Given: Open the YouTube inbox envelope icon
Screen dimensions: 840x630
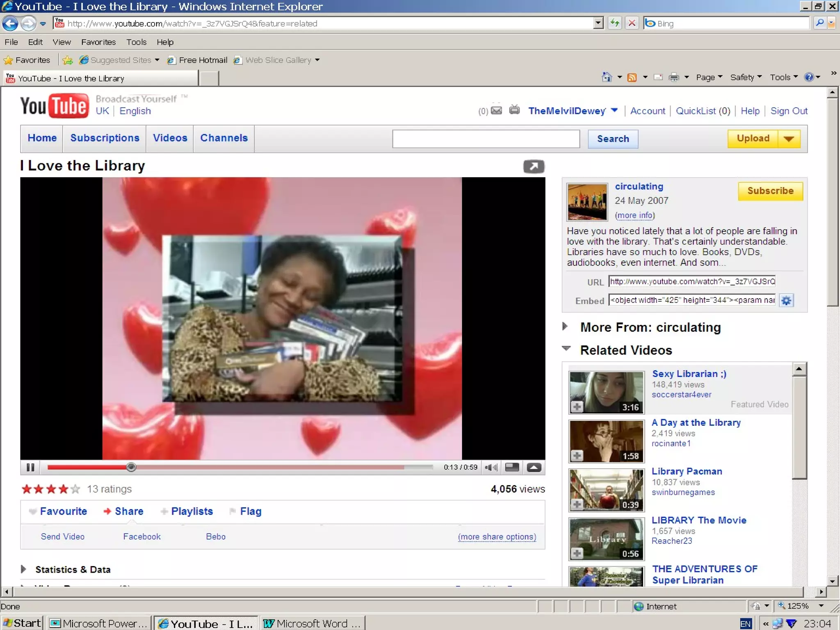Looking at the screenshot, I should click(x=496, y=110).
